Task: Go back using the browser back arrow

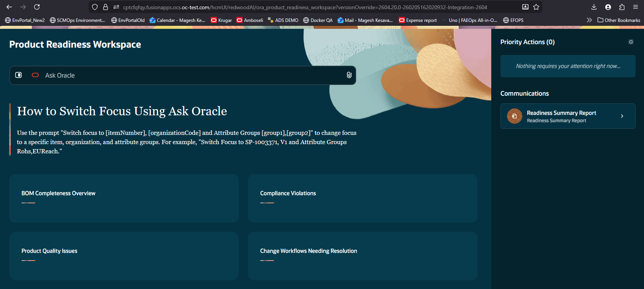Action: 9,7
